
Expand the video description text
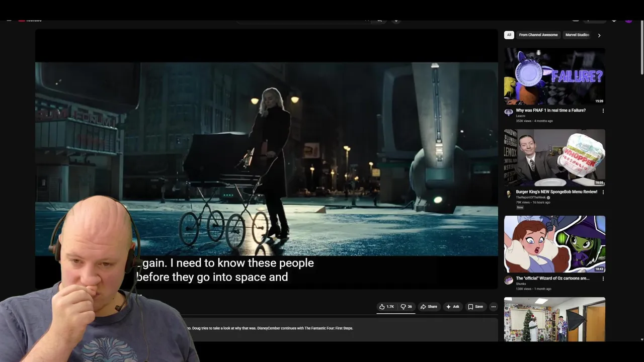pyautogui.click(x=270, y=328)
